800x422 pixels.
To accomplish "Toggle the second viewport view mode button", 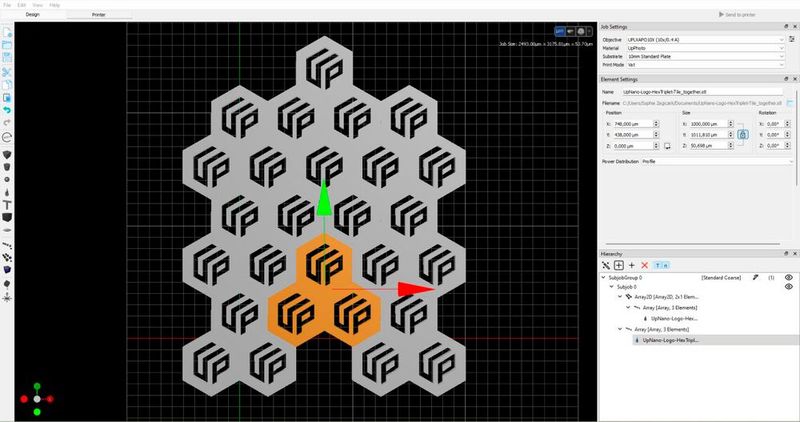I will [570, 32].
